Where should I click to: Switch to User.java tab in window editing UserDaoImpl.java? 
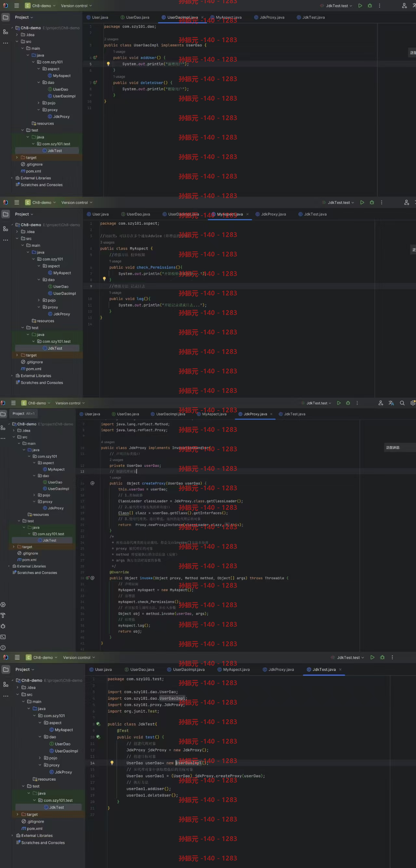point(97,17)
